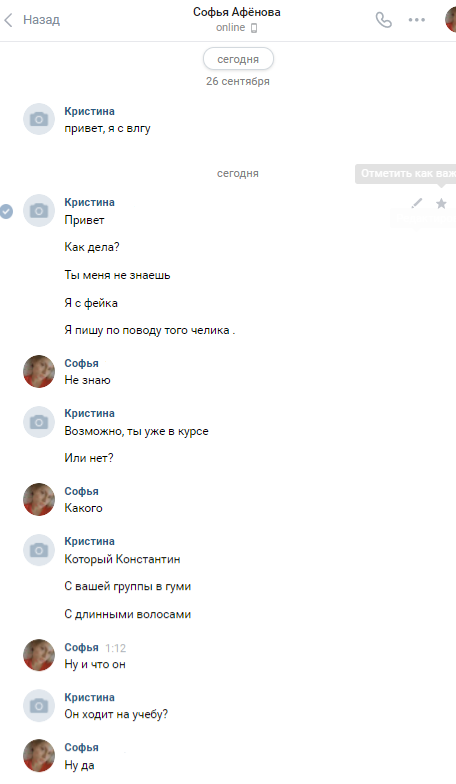The image size is (456, 784).
Task: Click the 1:12 timestamp next to Софья
Action: pyautogui.click(x=116, y=648)
